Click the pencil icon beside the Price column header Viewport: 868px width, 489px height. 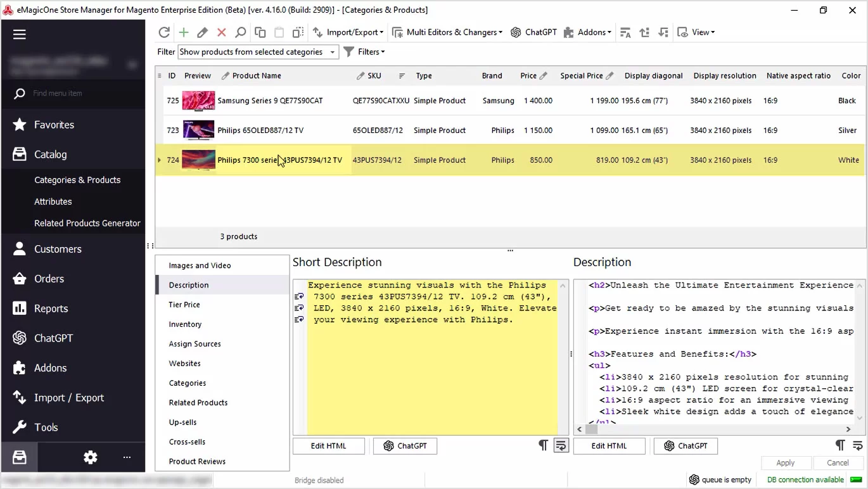pyautogui.click(x=543, y=76)
